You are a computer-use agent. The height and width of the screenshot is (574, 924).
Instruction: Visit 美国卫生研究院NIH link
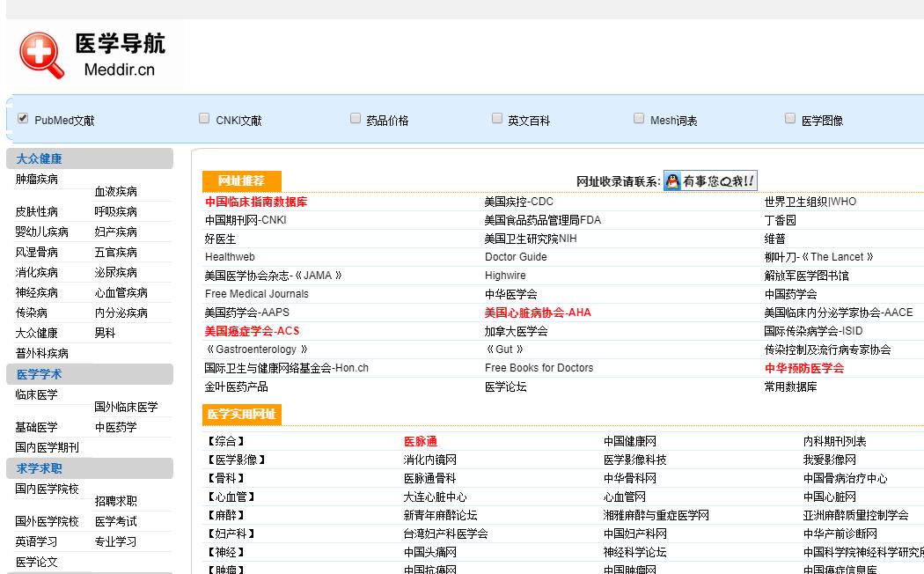(531, 239)
